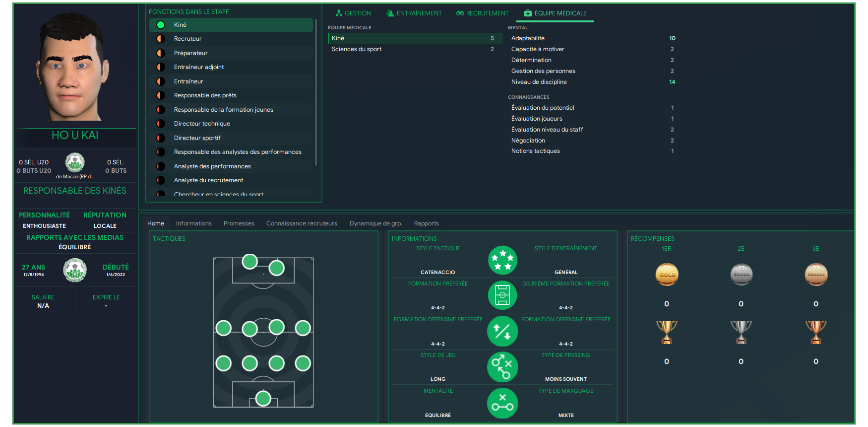Image resolution: width=868 pixels, height=427 pixels.
Task: Click the club badge between age and Débuté
Action: 75,270
